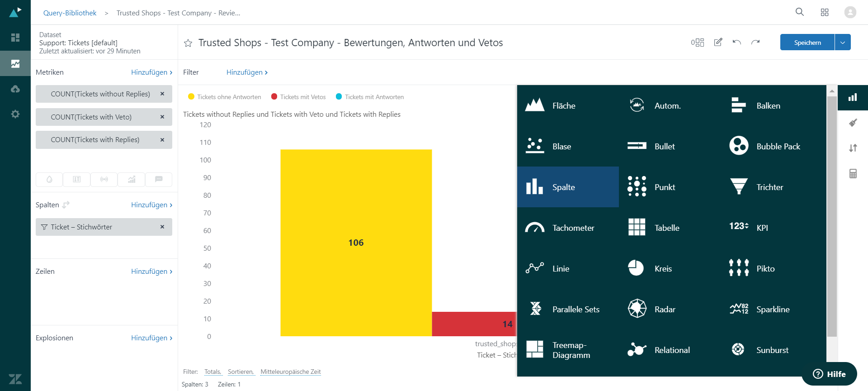The width and height of the screenshot is (868, 391).
Task: Click the Zendesk logo at bottom left
Action: (15, 379)
